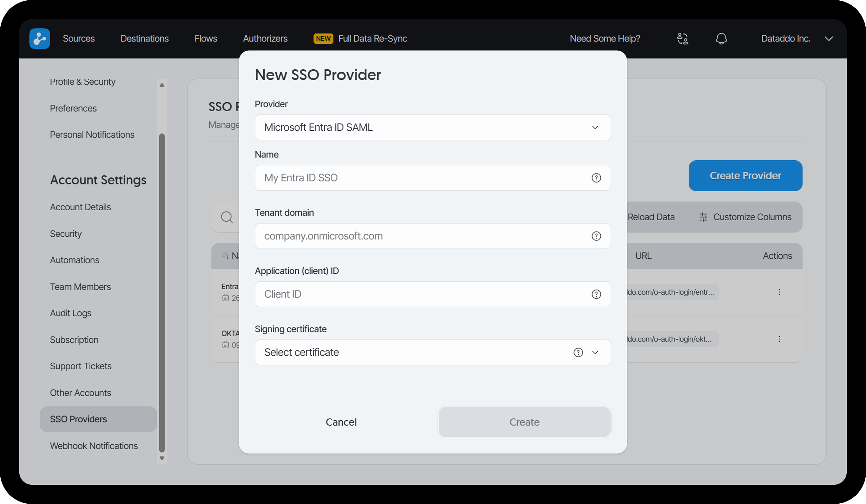Open the notifications bell icon
This screenshot has height=504, width=866.
click(721, 38)
